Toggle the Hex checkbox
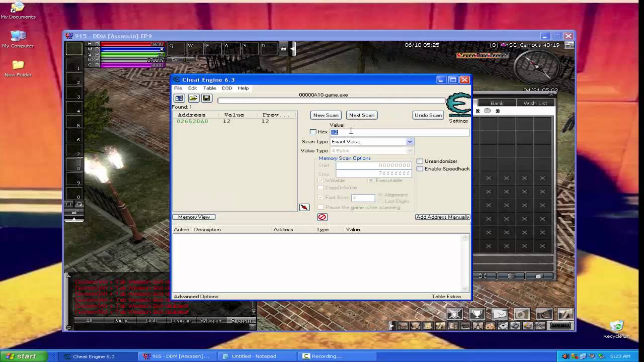 [x=313, y=132]
